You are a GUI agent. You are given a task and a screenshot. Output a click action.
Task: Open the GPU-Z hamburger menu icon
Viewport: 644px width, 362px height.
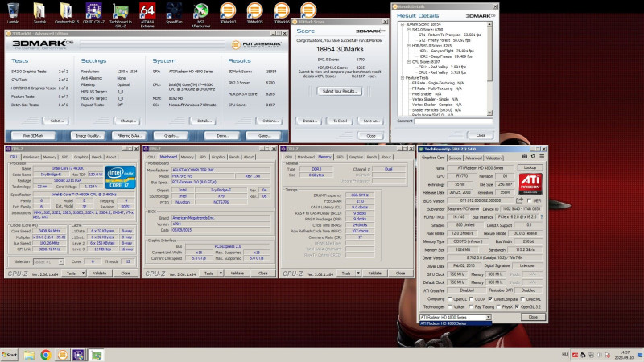coord(542,156)
